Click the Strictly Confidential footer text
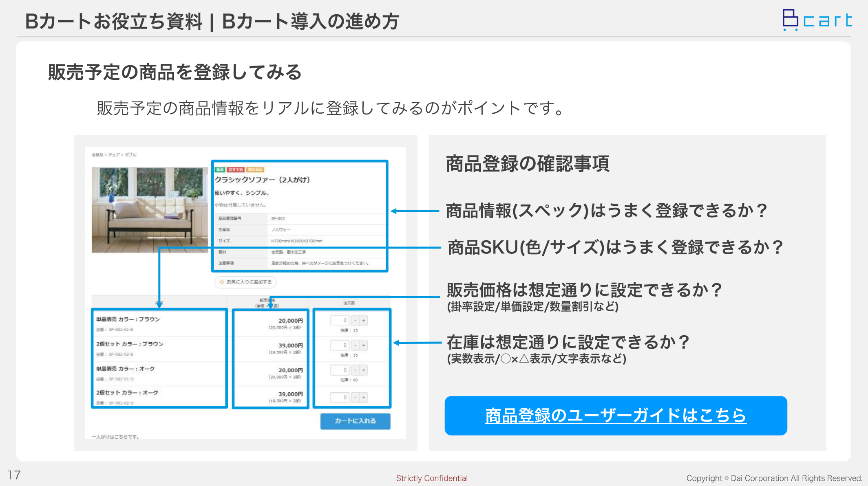This screenshot has width=868, height=486. pyautogui.click(x=432, y=478)
